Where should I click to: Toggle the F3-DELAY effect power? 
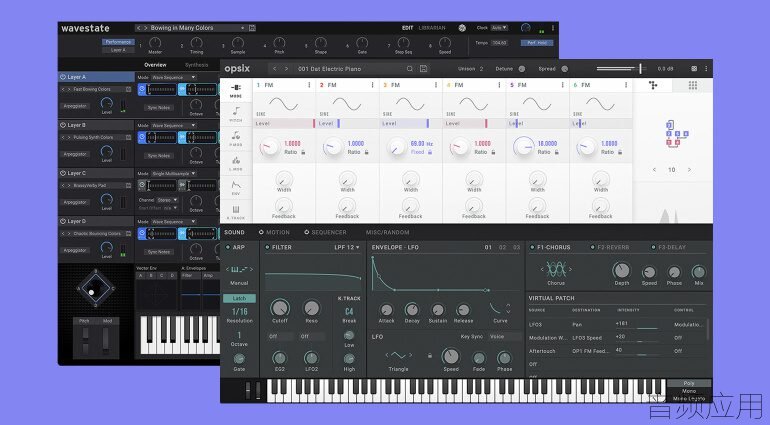point(653,247)
